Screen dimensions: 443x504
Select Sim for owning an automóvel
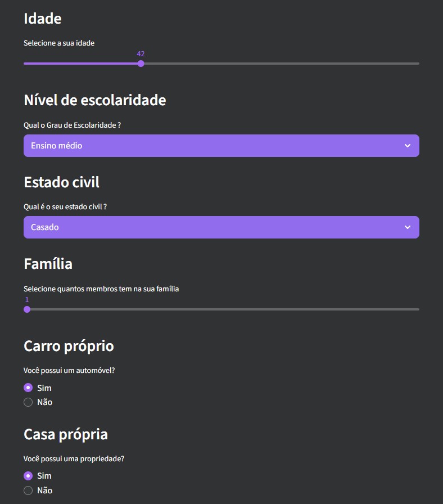28,388
